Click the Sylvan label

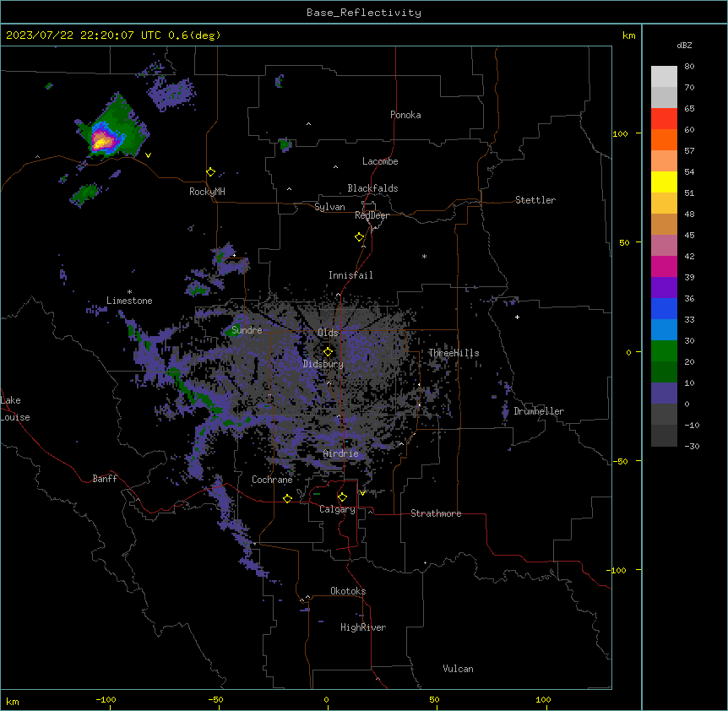click(x=329, y=207)
